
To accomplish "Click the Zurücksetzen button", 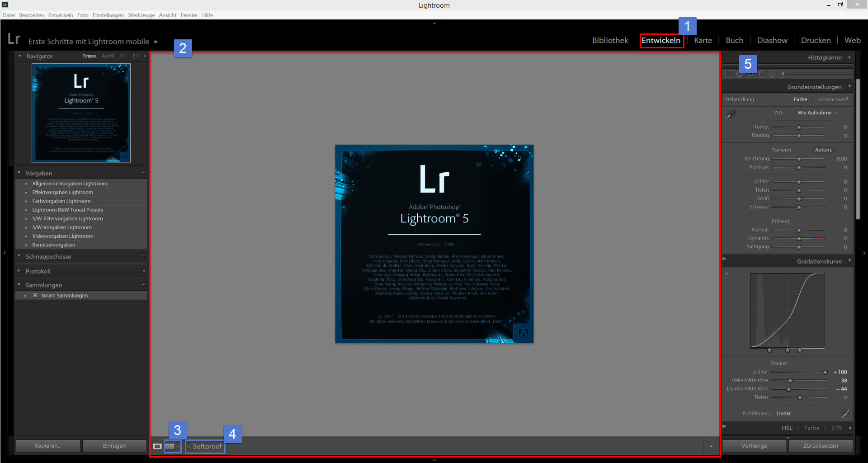I will pos(821,446).
